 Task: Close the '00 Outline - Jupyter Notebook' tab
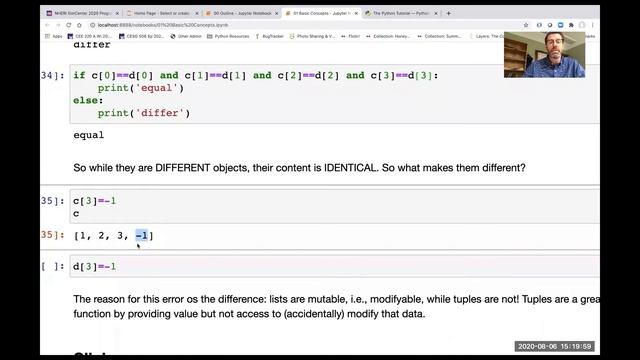click(x=276, y=13)
